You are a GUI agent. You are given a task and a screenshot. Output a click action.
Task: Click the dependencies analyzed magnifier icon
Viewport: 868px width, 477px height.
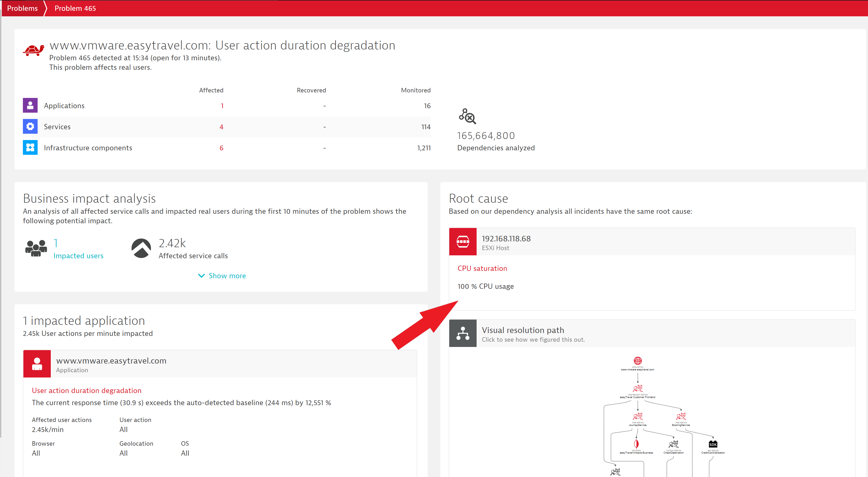tap(467, 116)
